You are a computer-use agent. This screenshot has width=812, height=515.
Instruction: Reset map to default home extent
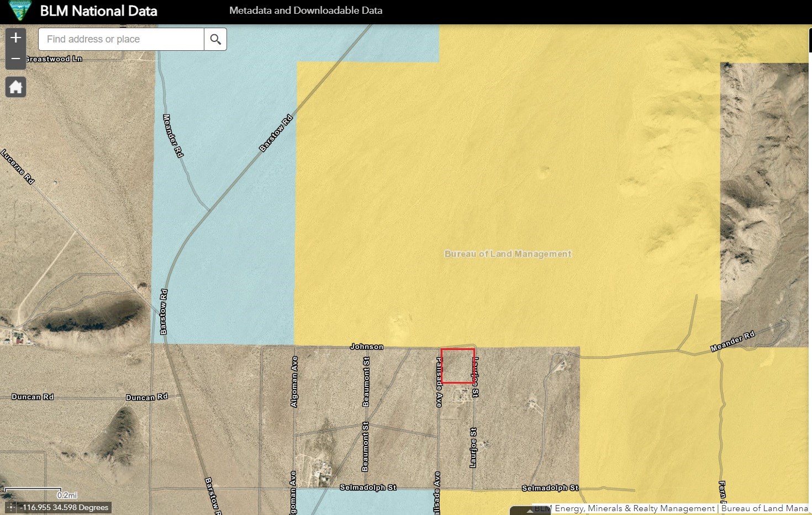point(15,87)
